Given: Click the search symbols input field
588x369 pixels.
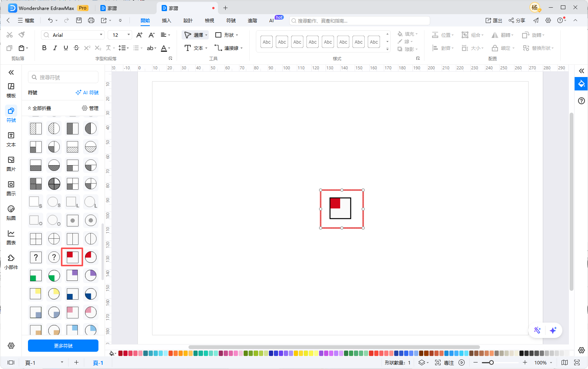Looking at the screenshot, I should [x=63, y=77].
